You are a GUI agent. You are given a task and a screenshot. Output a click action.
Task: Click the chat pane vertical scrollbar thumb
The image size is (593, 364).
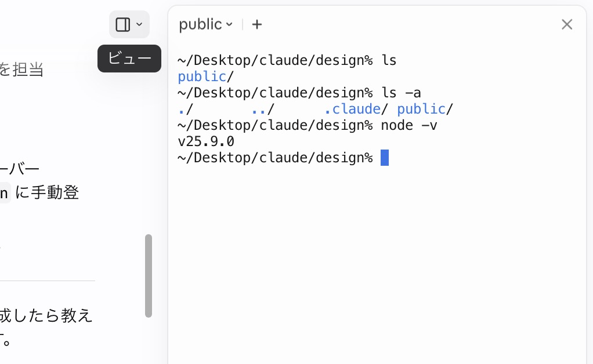pos(149,276)
